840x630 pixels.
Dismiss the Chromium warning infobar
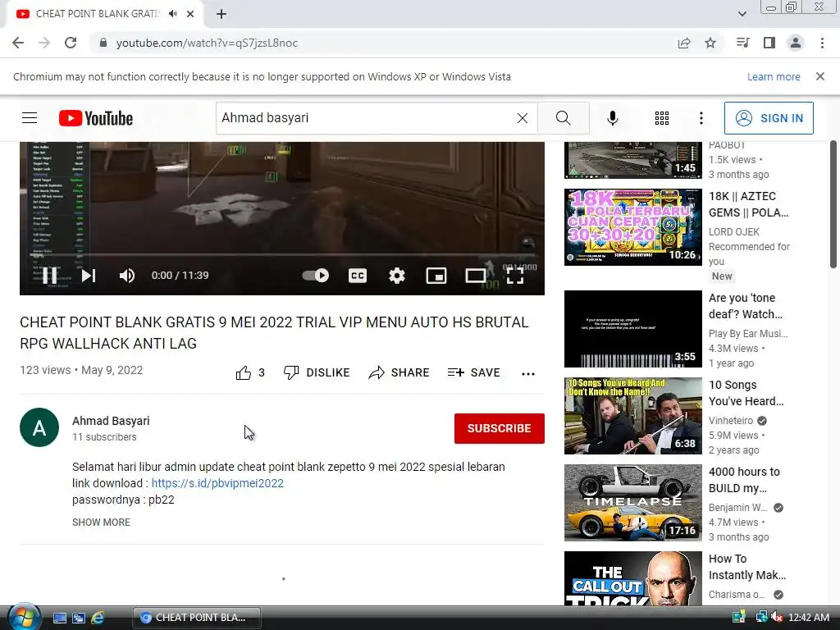click(820, 76)
